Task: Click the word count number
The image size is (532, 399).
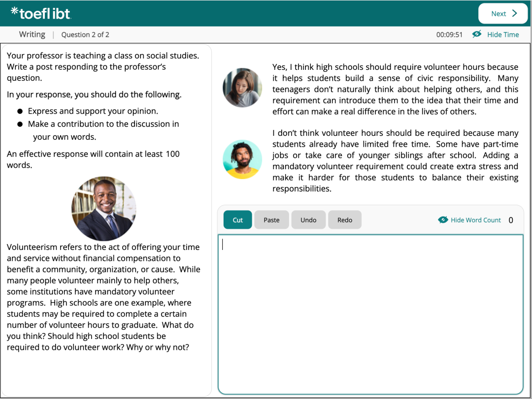Action: (510, 220)
